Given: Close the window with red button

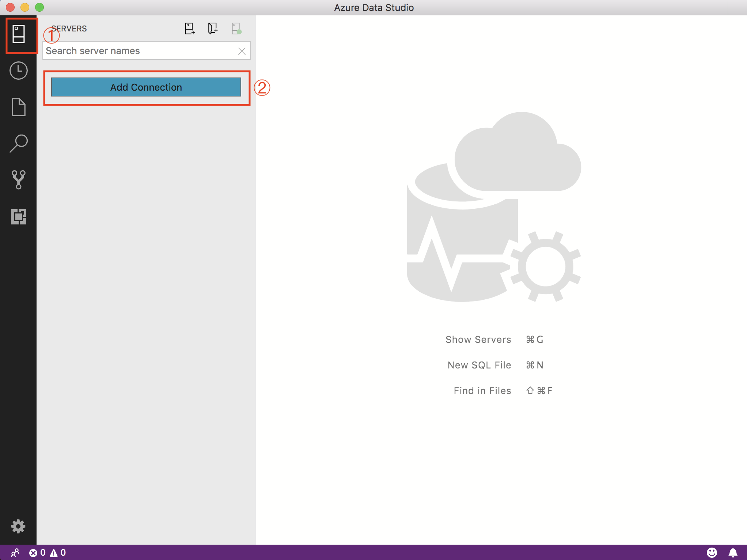Looking at the screenshot, I should pos(10,7).
